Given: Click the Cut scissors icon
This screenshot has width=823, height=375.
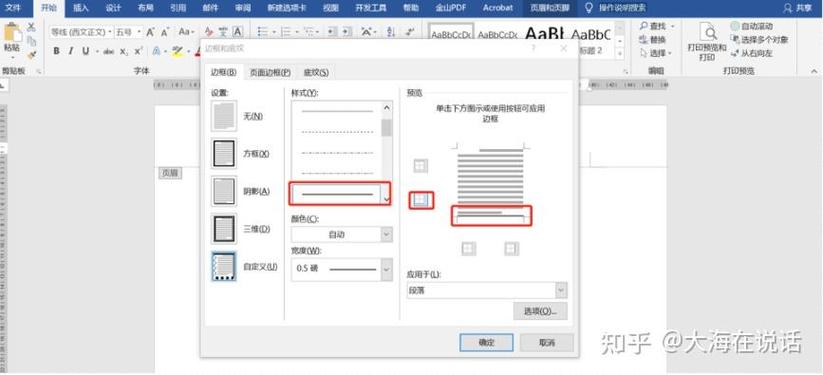Looking at the screenshot, I should [x=31, y=27].
